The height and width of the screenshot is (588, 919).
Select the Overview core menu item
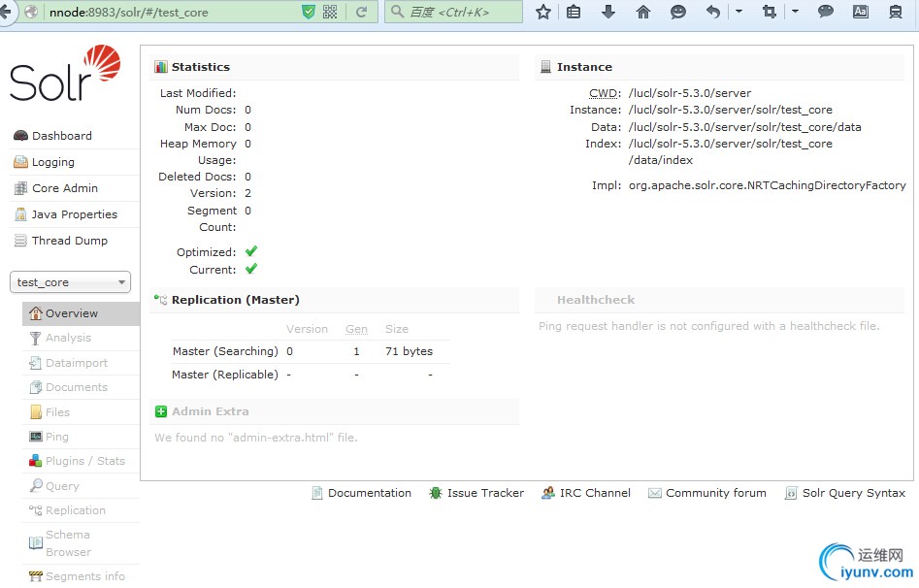(x=81, y=313)
